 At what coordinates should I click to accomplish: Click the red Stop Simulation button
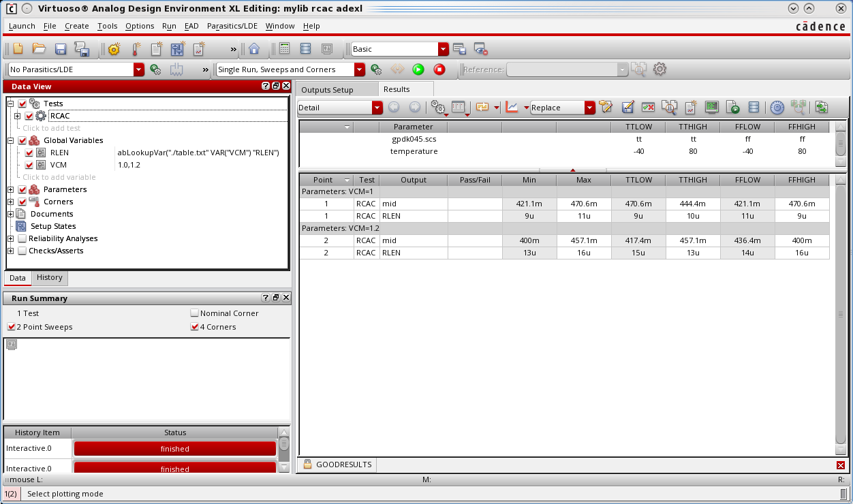tap(439, 69)
